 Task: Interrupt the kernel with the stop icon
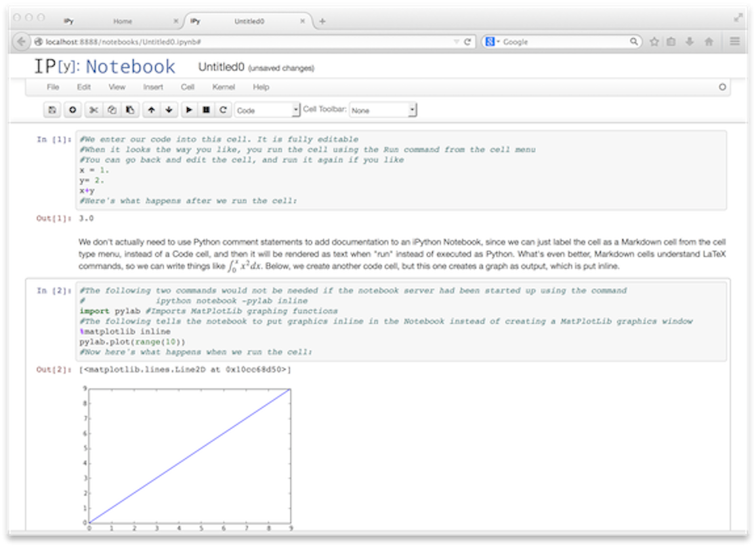point(206,110)
